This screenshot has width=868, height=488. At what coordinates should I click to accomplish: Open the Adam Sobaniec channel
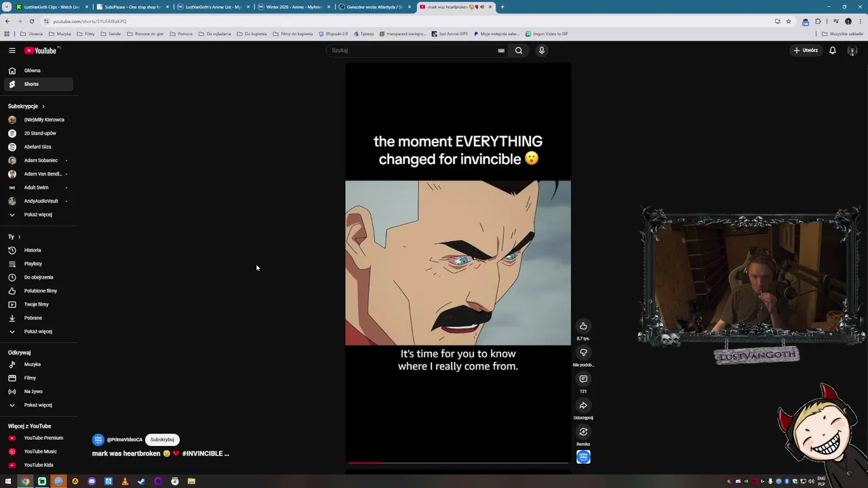coord(37,161)
